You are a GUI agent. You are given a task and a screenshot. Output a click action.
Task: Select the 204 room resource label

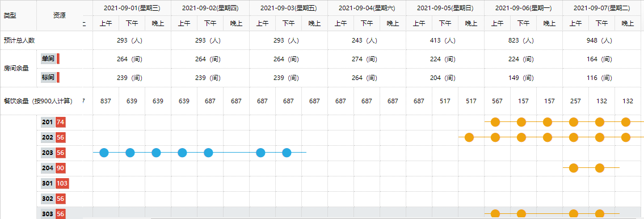tap(48, 168)
